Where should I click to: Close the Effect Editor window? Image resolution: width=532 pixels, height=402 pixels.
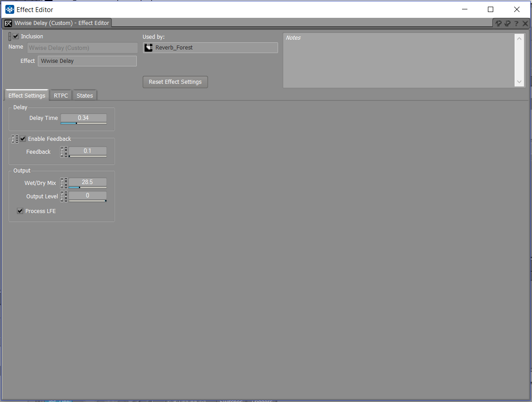point(517,9)
